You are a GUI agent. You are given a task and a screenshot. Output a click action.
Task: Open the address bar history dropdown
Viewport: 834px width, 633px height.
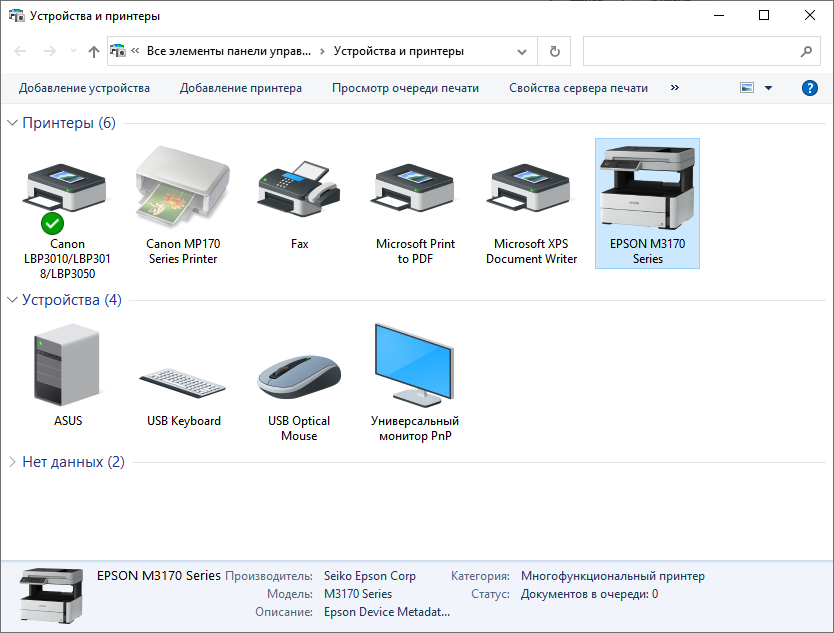pyautogui.click(x=522, y=52)
